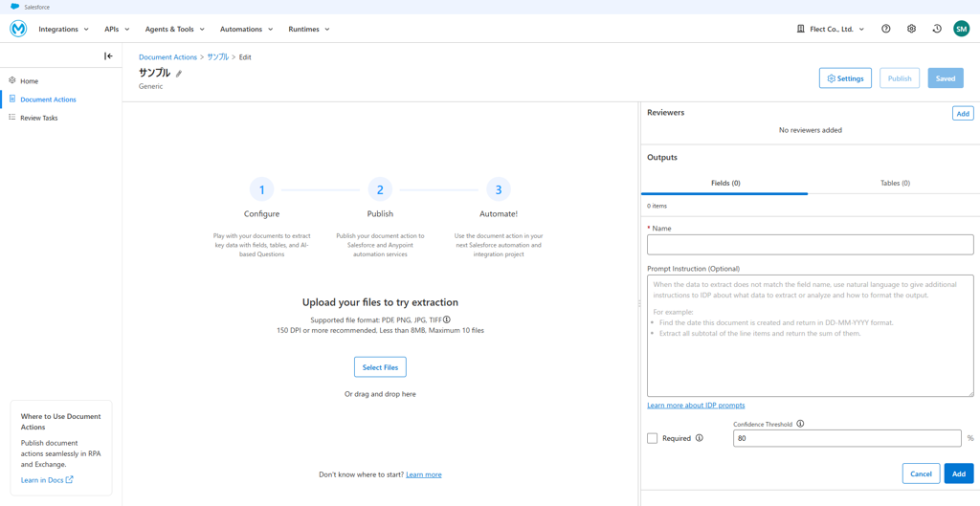
Task: Expand the APIs menu
Action: [x=117, y=29]
